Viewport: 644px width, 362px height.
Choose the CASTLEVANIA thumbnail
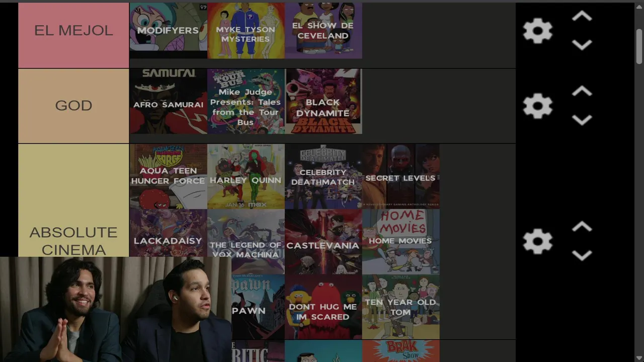324,241
